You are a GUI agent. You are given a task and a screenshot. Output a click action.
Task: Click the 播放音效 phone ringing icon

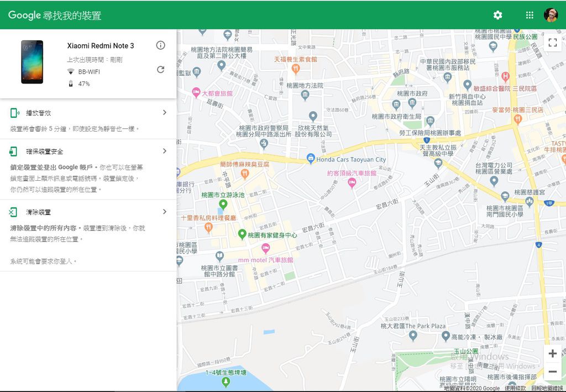tap(14, 113)
